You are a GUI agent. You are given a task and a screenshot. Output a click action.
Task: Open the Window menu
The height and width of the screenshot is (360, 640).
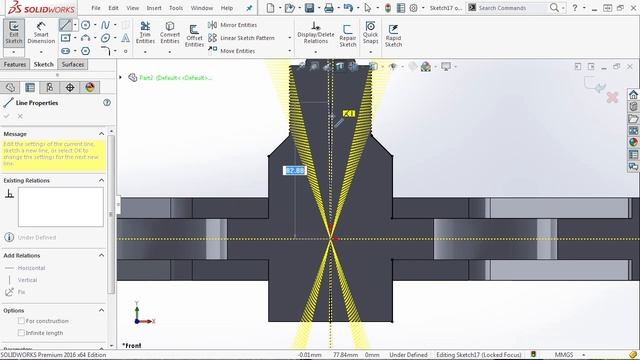coord(202,8)
